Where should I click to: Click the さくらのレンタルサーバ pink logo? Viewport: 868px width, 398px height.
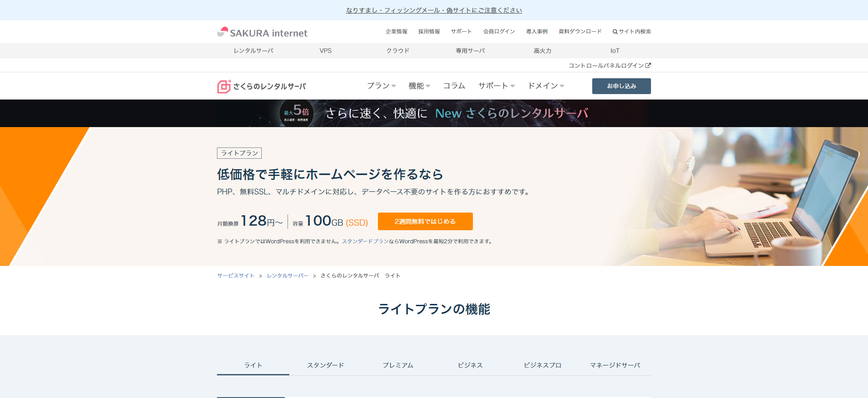point(261,86)
